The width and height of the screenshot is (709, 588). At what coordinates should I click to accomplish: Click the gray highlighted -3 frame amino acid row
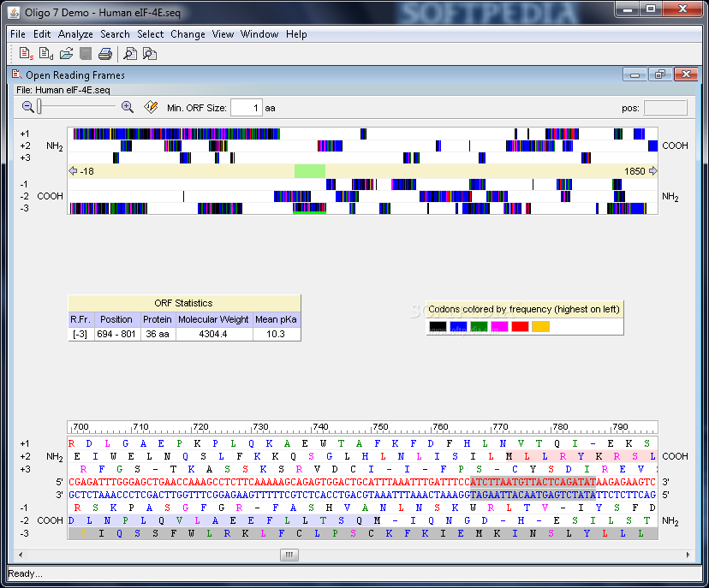click(x=363, y=533)
